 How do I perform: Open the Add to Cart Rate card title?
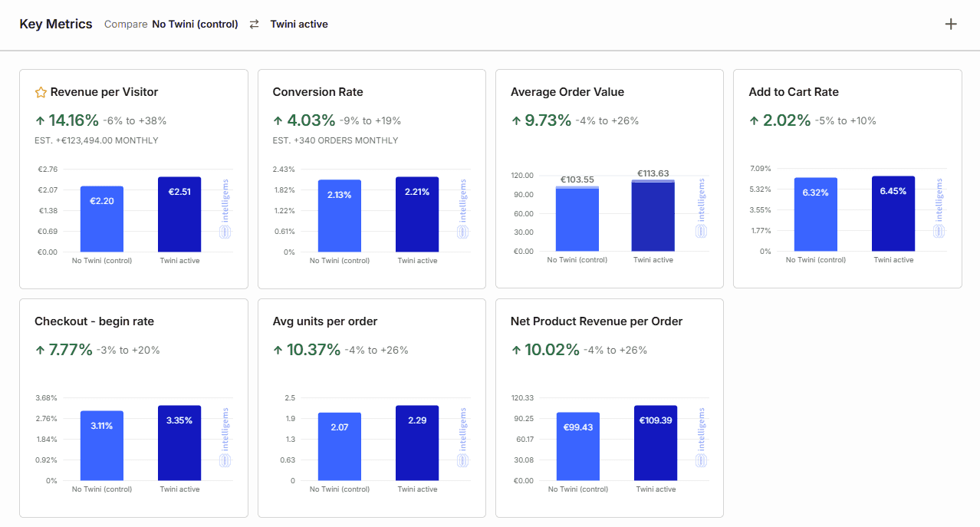point(794,92)
